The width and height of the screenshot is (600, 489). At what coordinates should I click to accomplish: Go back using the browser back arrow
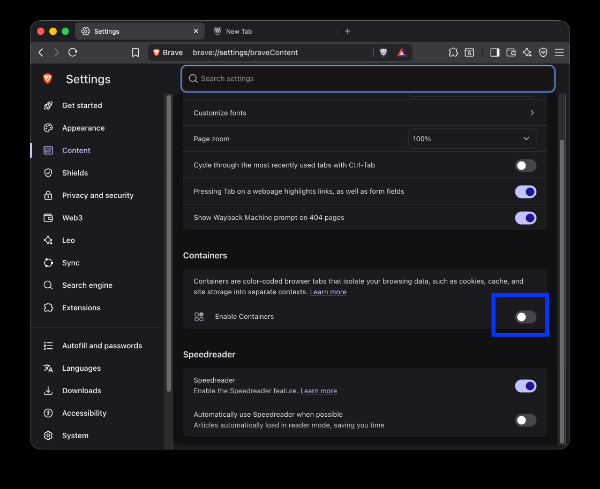(x=41, y=52)
